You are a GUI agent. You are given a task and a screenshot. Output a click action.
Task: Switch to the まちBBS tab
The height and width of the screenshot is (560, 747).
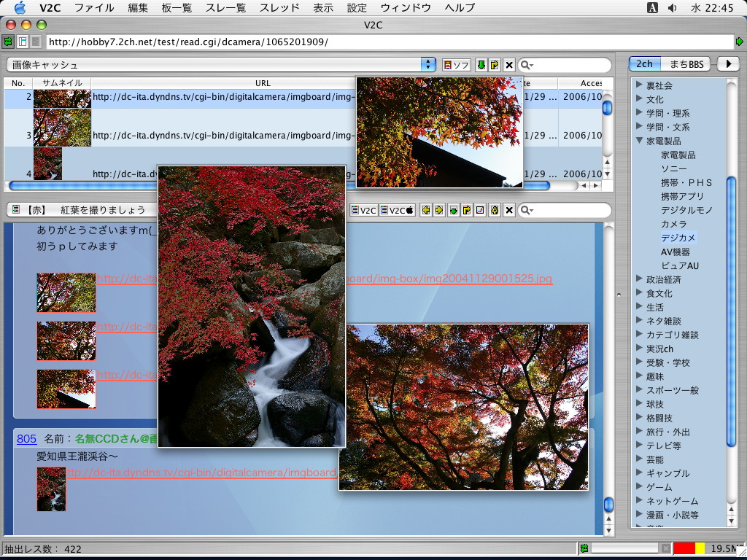tap(686, 64)
